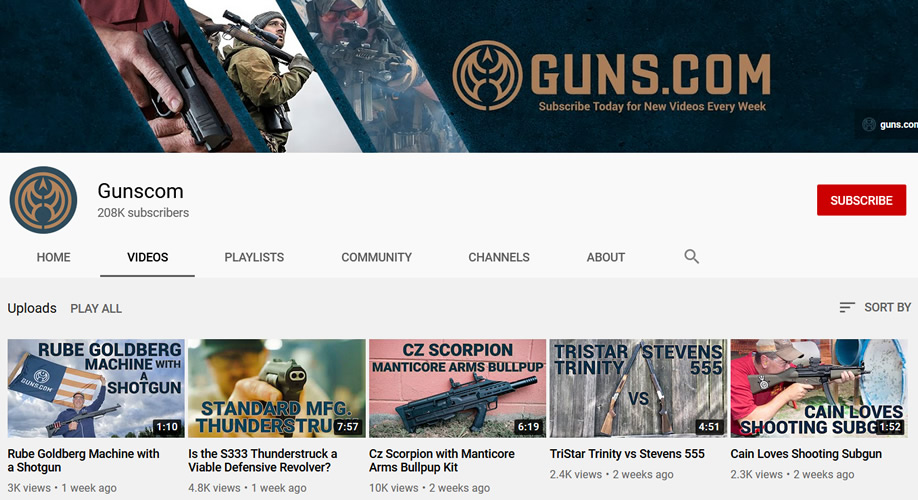Open the TriStar Trinity vs Stevens thumbnail
The width and height of the screenshot is (918, 500).
coord(638,388)
